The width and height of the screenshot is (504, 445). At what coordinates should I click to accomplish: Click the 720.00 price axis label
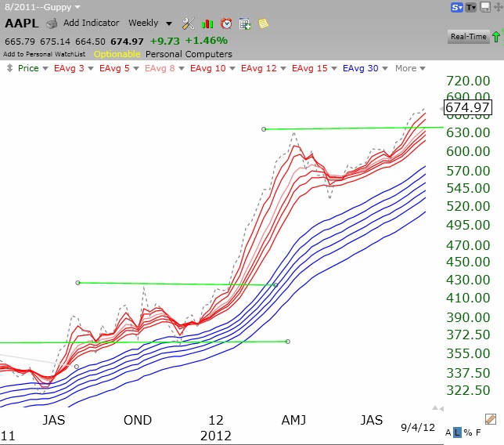468,81
